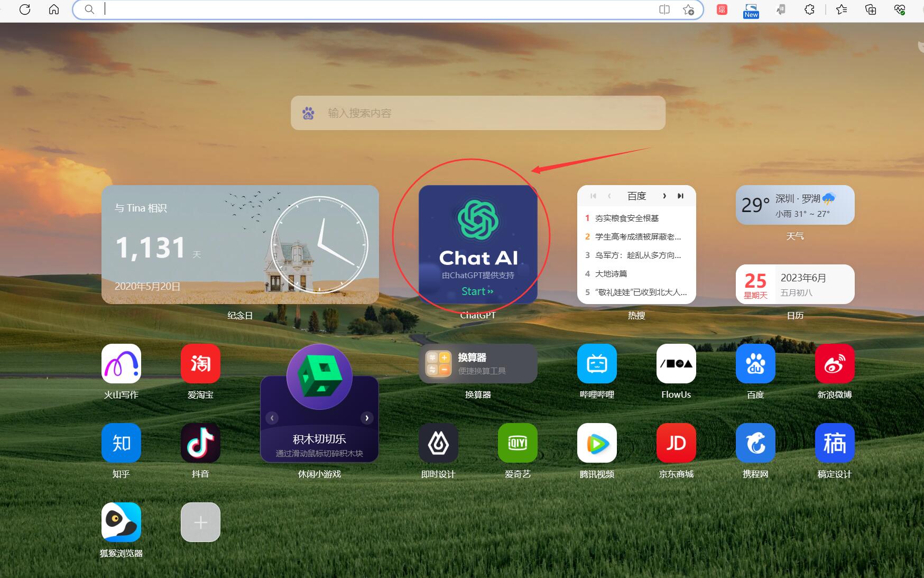Open hot search item 学生高考成绩被屏蔽
The height and width of the screenshot is (578, 924).
pos(638,236)
